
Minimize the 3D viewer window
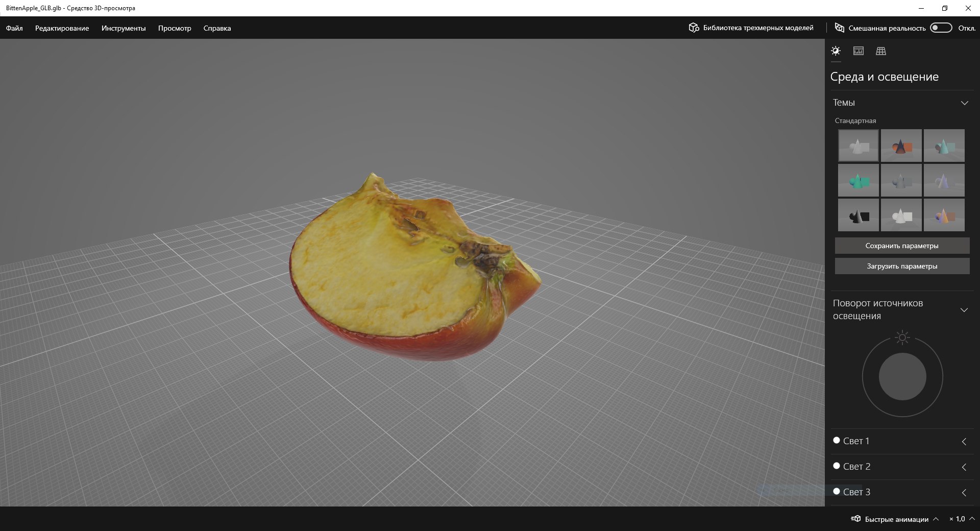point(921,8)
